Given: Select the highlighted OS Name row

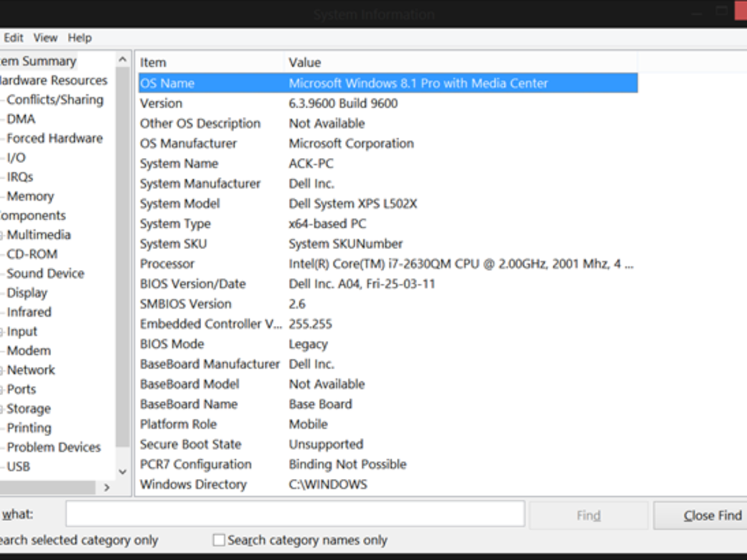Looking at the screenshot, I should pyautogui.click(x=388, y=83).
